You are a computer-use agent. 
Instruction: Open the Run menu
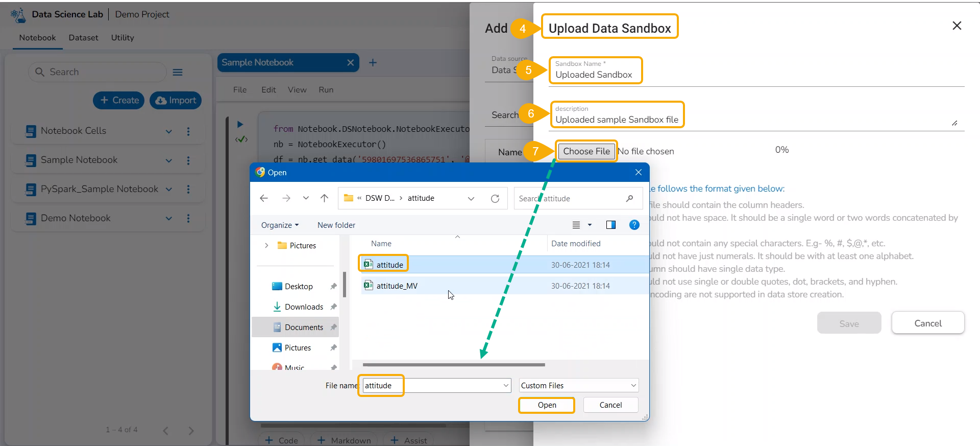point(326,90)
